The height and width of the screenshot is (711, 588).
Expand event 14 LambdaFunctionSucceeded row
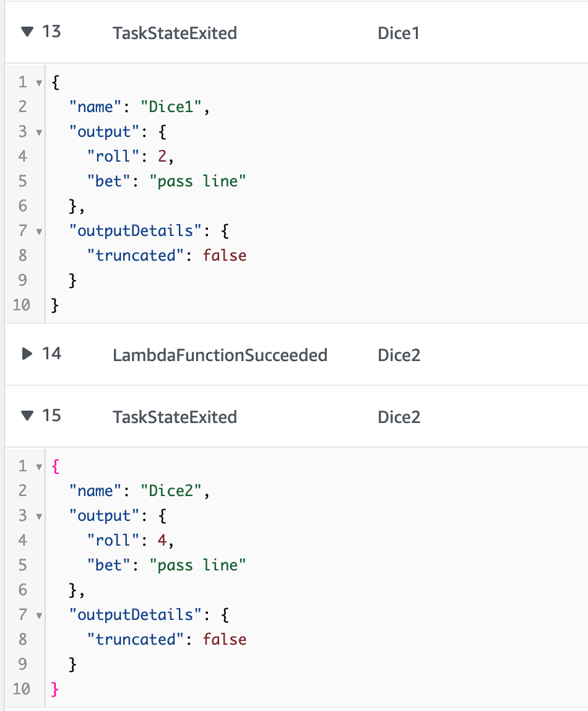[27, 354]
